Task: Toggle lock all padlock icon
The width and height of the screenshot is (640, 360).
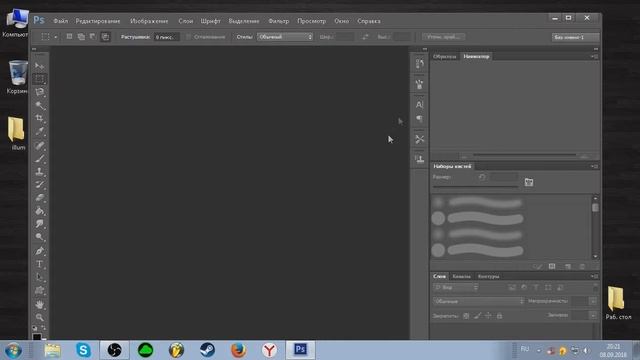Action: pyautogui.click(x=499, y=316)
